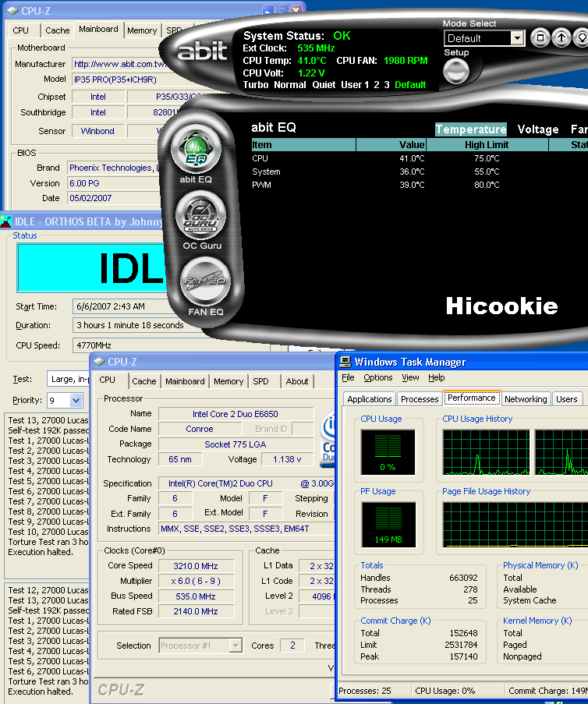Viewport: 588px width, 704px height.
Task: Select the Normal mode
Action: coord(290,85)
